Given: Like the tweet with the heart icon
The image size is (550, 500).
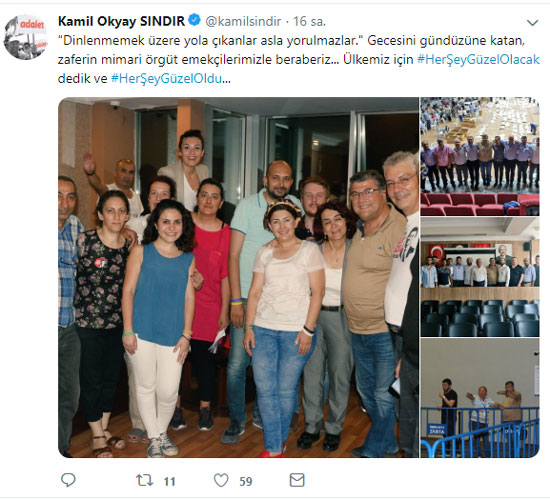Looking at the screenshot, I should (221, 480).
